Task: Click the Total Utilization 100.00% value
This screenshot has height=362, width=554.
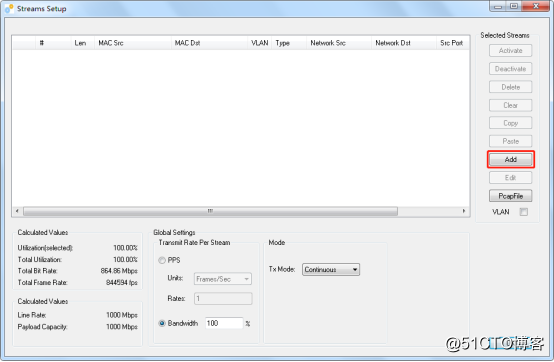Action: coord(125,260)
